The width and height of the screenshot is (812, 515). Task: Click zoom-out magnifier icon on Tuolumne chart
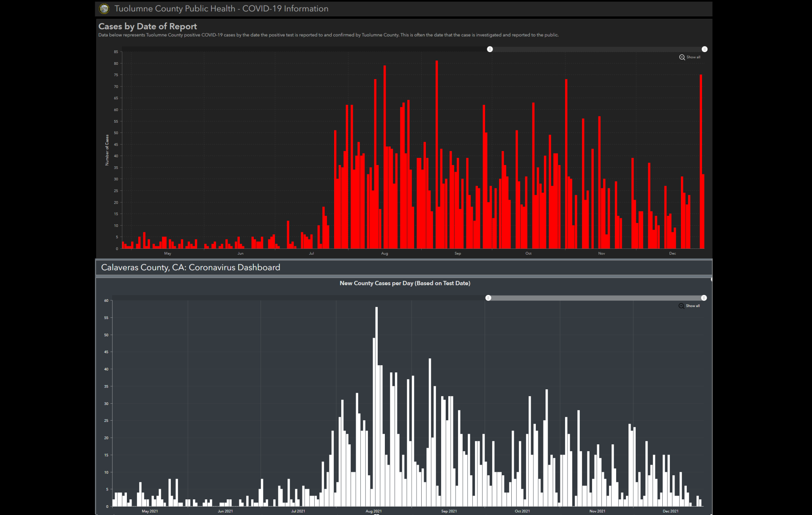682,57
